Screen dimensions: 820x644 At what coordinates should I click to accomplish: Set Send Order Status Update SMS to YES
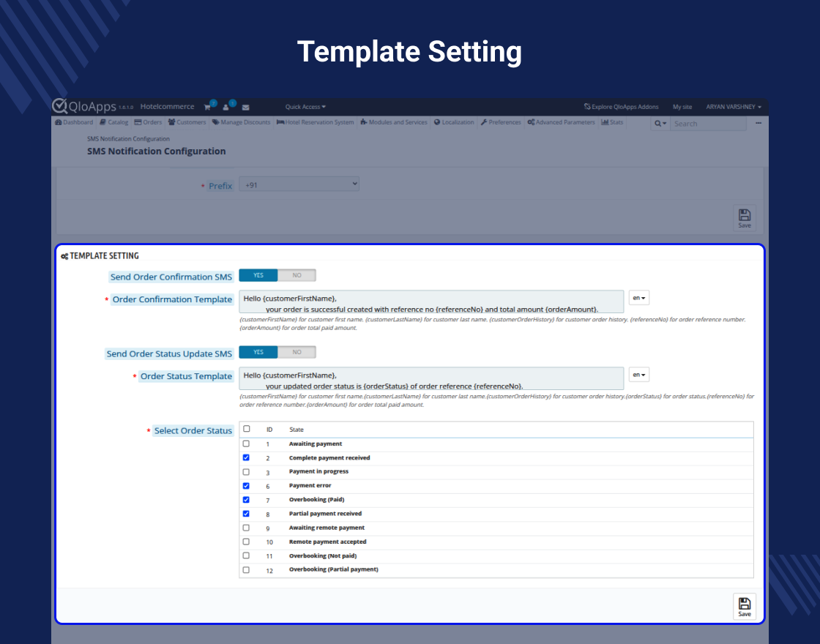pos(258,352)
